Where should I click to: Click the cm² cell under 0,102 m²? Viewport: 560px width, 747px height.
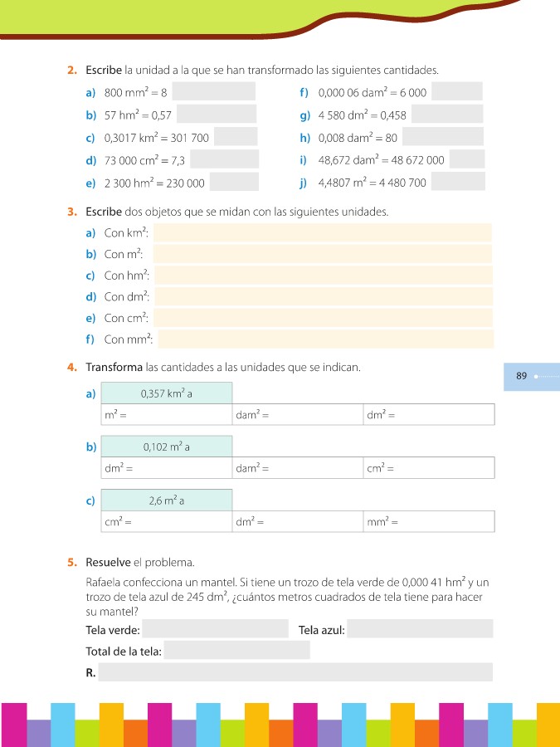429,468
